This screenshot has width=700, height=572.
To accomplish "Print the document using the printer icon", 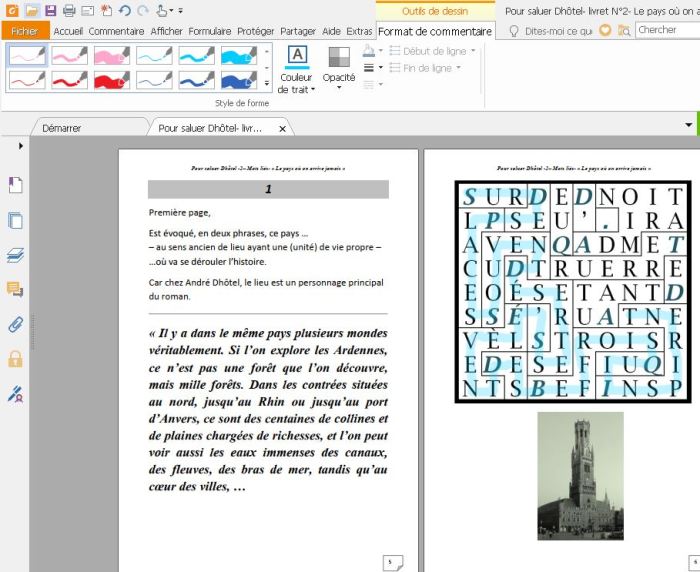I will pyautogui.click(x=69, y=10).
